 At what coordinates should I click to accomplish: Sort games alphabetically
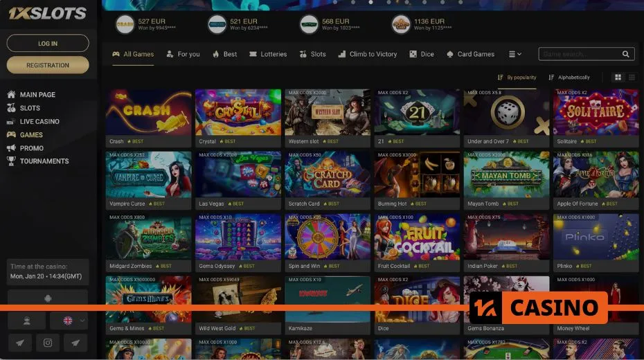pyautogui.click(x=569, y=77)
